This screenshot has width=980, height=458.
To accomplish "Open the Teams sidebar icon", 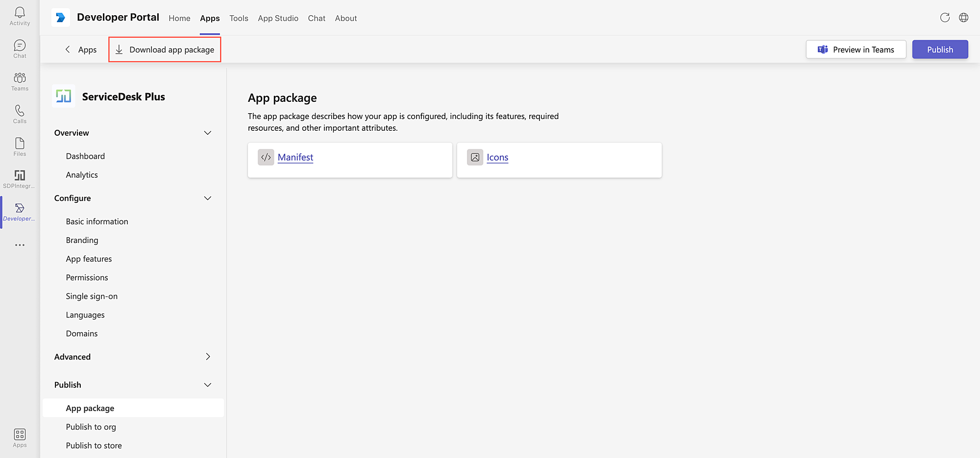I will click(x=20, y=81).
